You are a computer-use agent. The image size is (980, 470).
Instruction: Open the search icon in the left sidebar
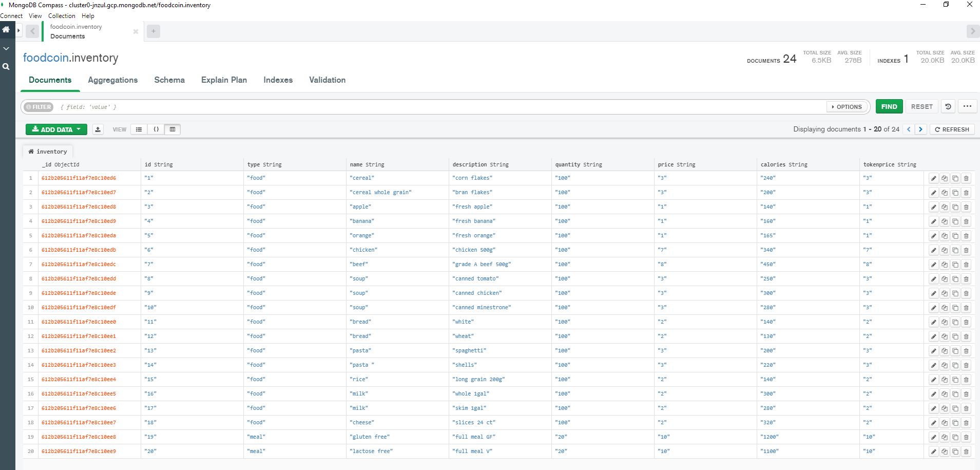pos(6,66)
